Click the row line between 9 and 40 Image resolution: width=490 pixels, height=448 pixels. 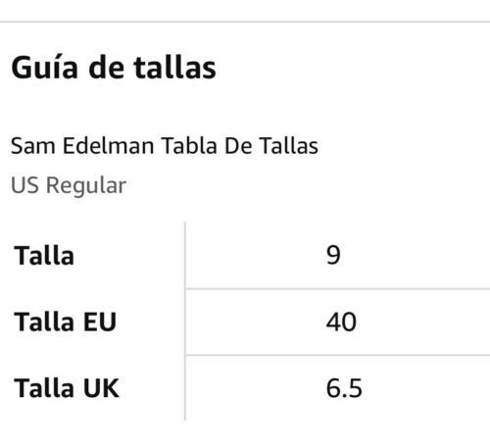click(x=337, y=289)
